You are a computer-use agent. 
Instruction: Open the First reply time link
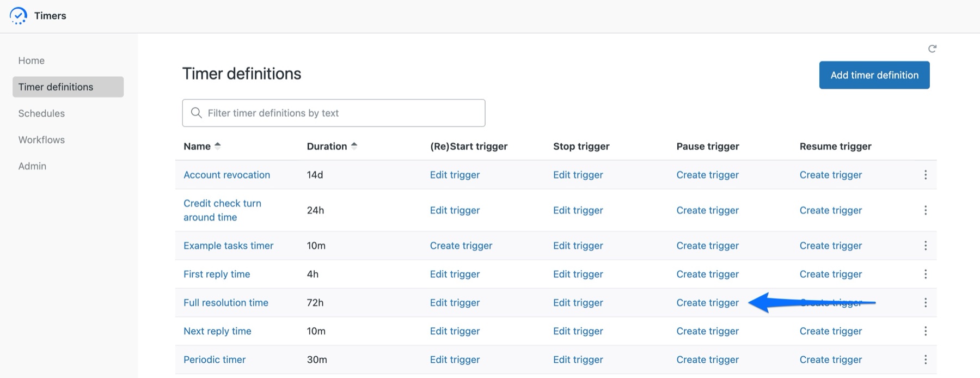[217, 274]
